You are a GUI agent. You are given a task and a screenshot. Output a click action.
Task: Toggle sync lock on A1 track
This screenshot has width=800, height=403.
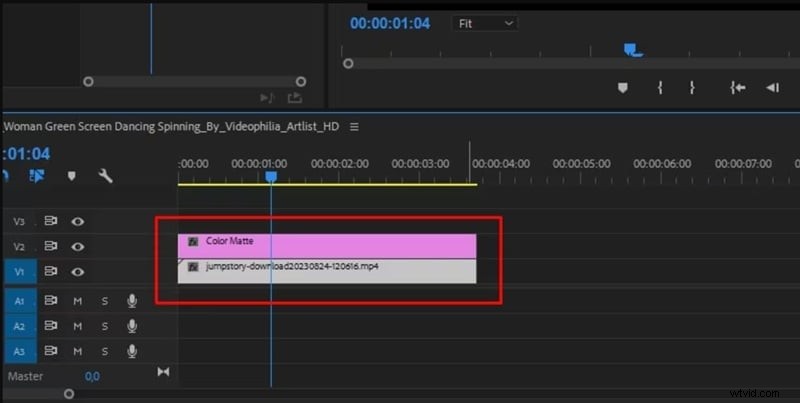(51, 300)
